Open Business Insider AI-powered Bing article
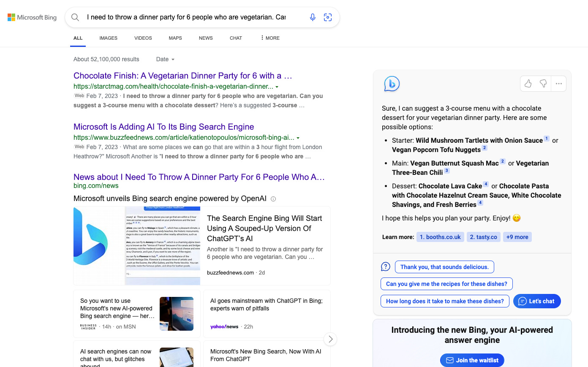The height and width of the screenshot is (367, 588). click(x=117, y=308)
